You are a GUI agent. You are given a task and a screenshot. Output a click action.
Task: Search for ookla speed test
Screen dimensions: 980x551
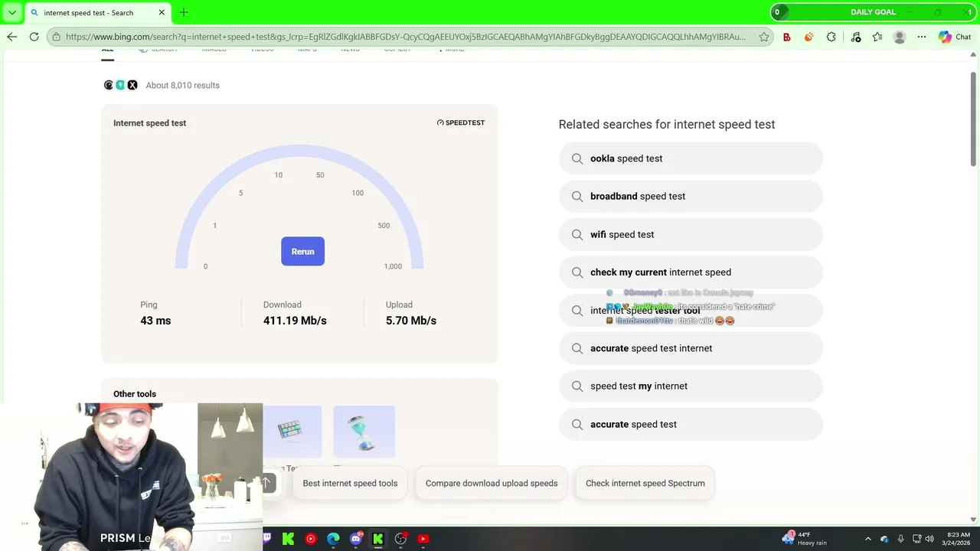click(x=691, y=158)
